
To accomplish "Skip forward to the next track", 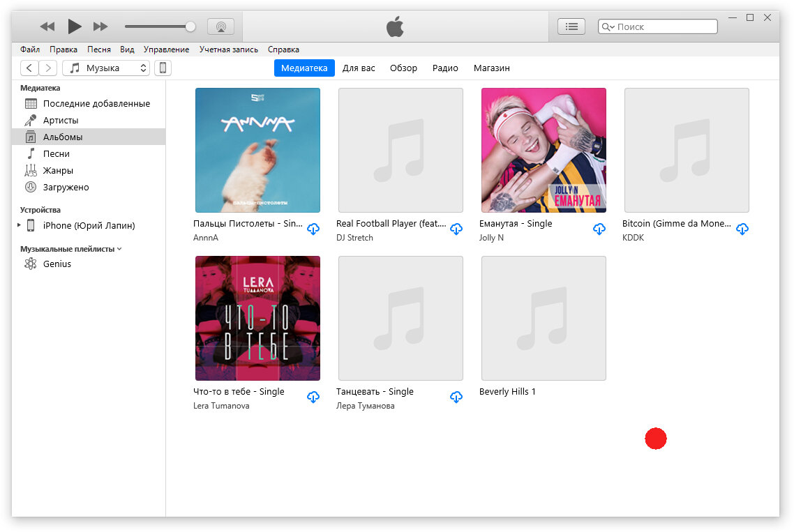I will tap(100, 26).
